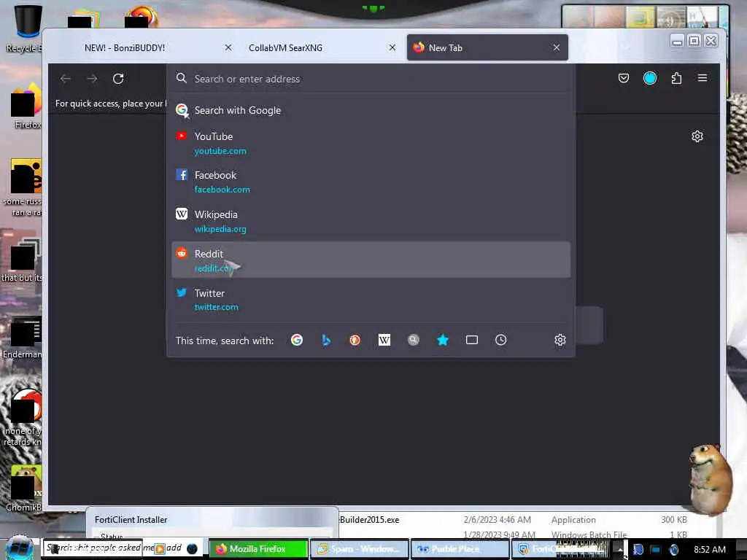Search this time with Bing icon

pyautogui.click(x=326, y=340)
